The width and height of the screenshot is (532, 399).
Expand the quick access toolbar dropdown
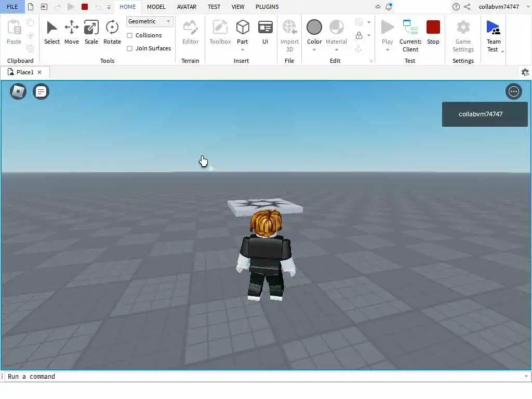109,7
